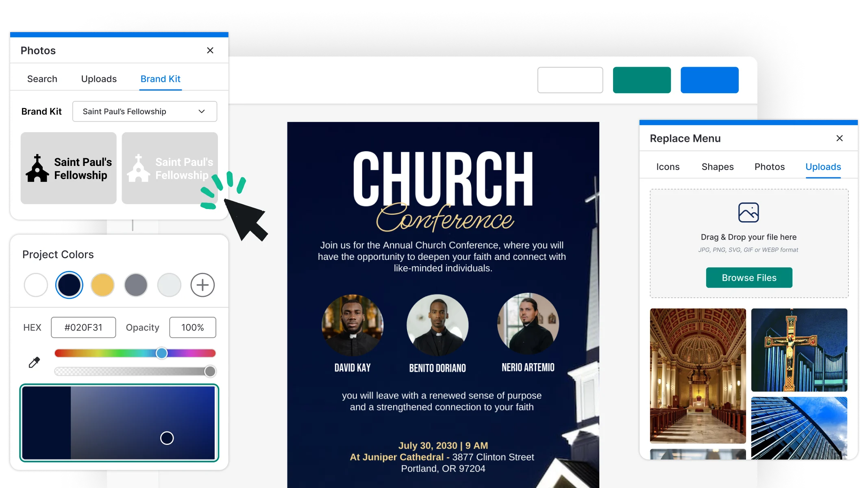The width and height of the screenshot is (868, 488).
Task: Click the light logo variant for Saint Paul's Fellowship
Action: pyautogui.click(x=169, y=168)
